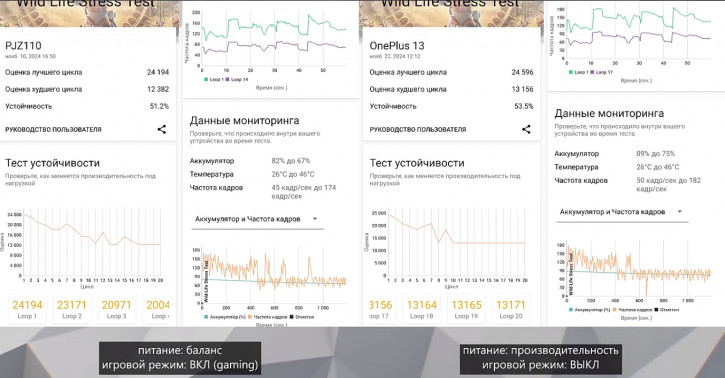Click Тест устойчивости heading under PJZ110

[52, 163]
